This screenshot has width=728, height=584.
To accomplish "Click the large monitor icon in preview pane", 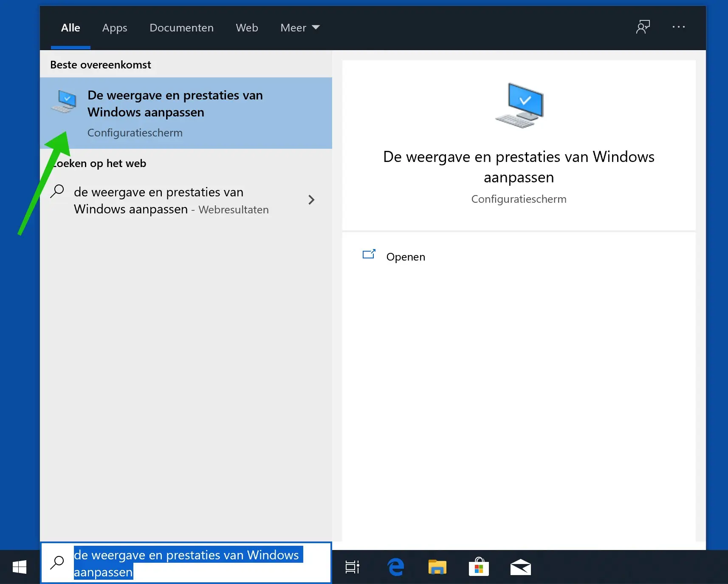I will click(x=519, y=105).
